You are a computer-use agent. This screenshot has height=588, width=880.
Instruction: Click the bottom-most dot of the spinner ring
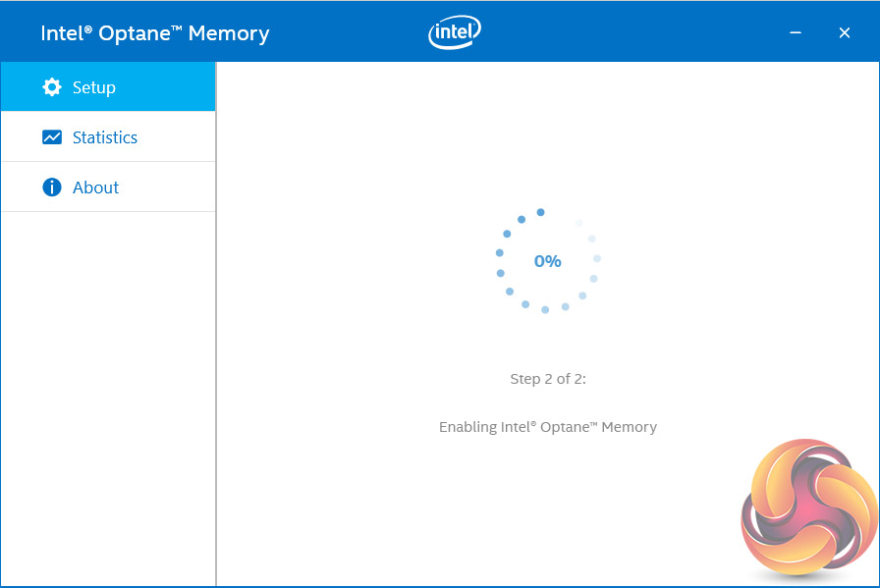(x=545, y=309)
